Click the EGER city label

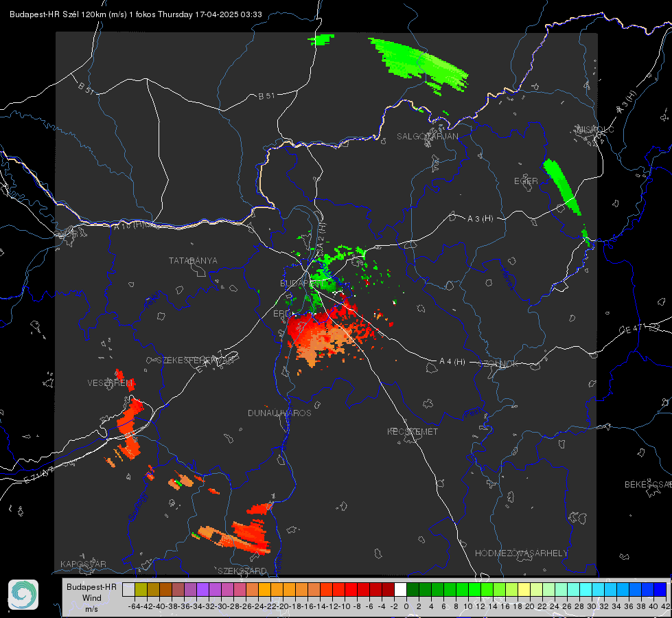526,181
